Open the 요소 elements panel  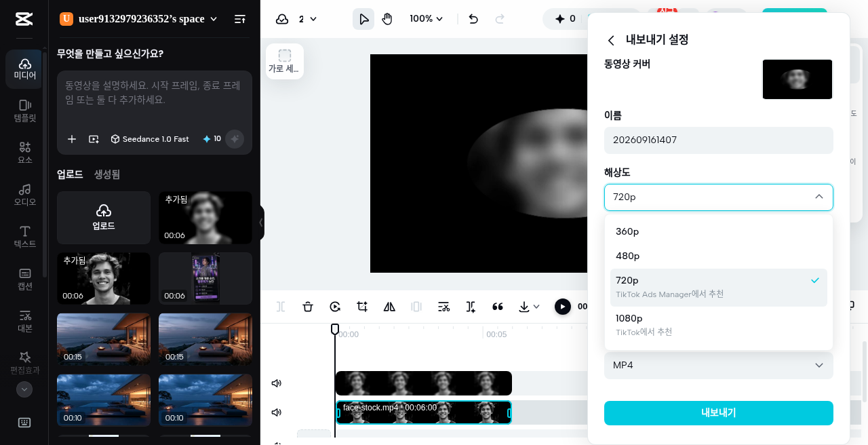click(x=24, y=153)
